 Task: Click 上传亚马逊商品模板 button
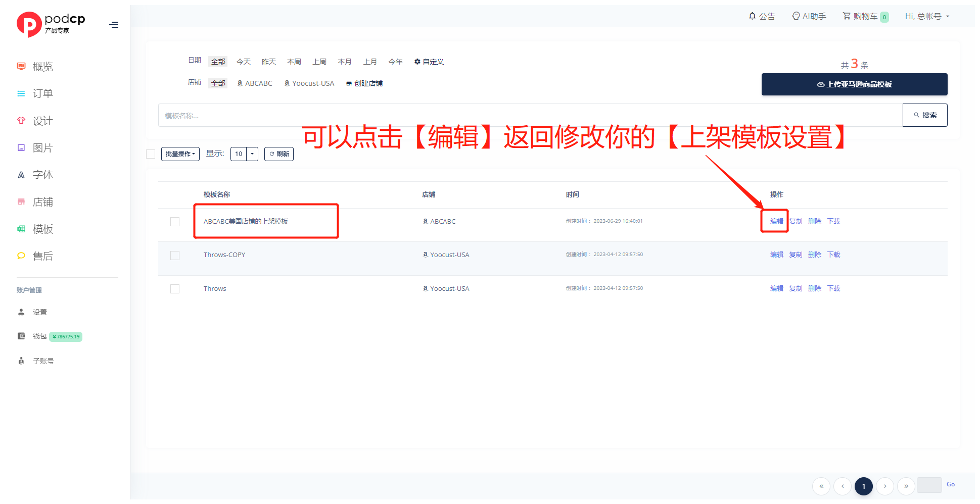click(x=854, y=84)
